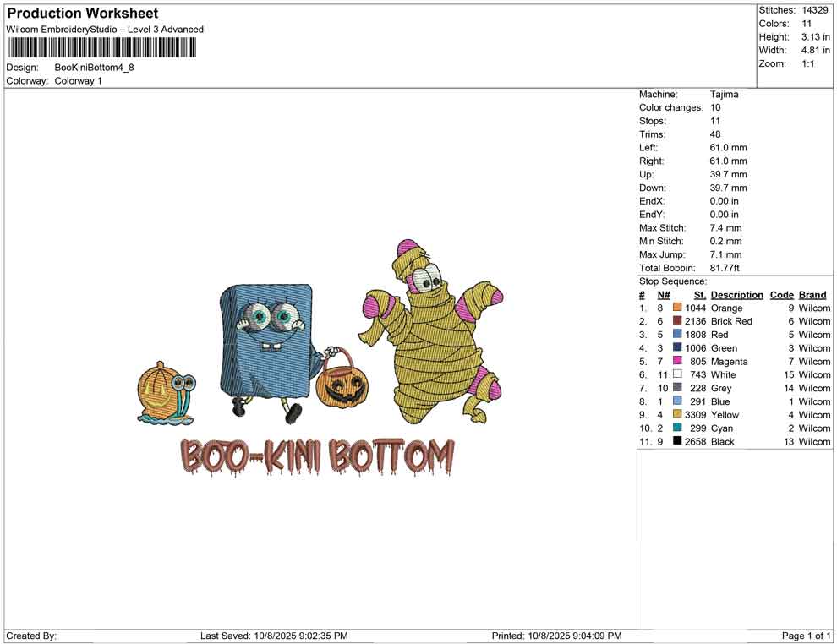Click the Code column header
The height and width of the screenshot is (644, 837).
(x=781, y=294)
